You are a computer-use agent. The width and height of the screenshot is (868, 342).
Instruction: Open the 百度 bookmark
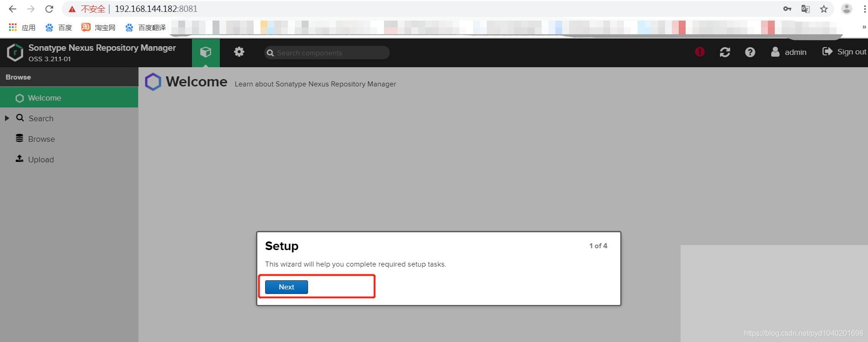tap(59, 27)
